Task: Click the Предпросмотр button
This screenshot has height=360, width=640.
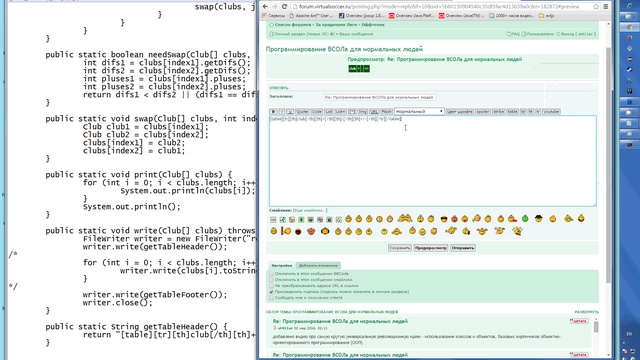Action: click(431, 248)
